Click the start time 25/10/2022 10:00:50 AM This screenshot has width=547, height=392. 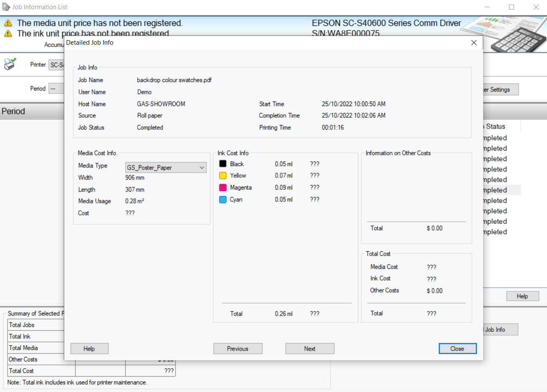click(353, 104)
